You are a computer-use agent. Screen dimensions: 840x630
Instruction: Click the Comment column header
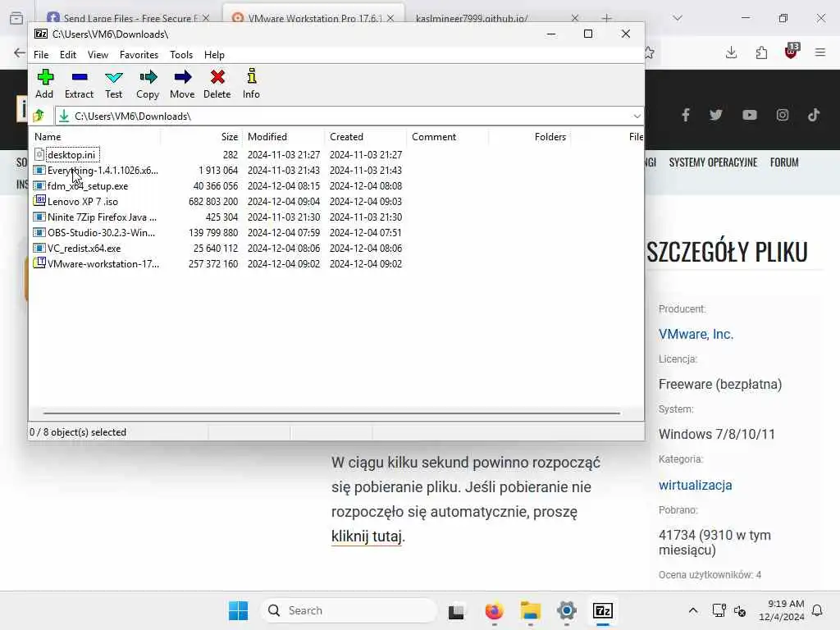447,137
